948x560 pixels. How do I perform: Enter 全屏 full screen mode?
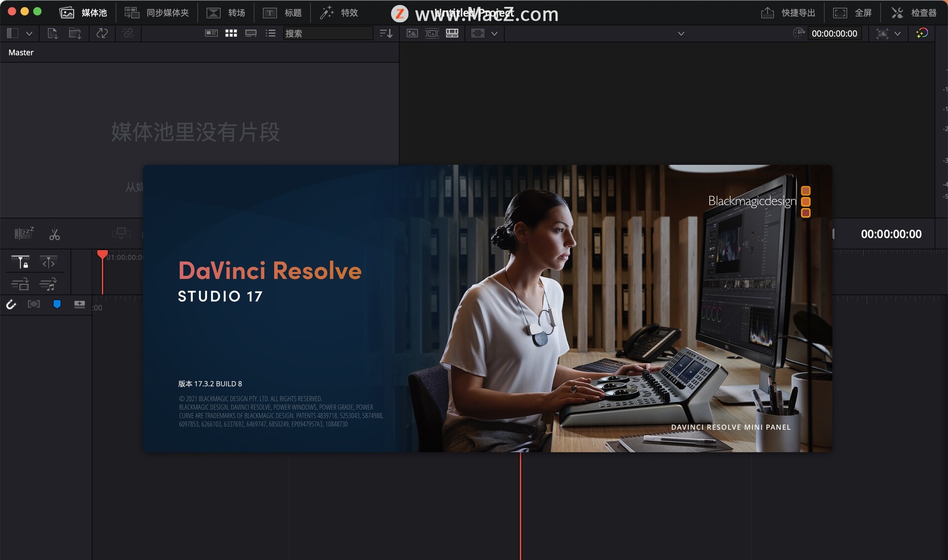click(x=852, y=13)
